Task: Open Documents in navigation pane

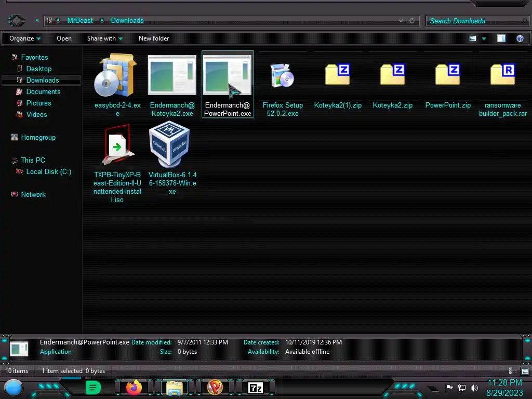Action: click(43, 91)
